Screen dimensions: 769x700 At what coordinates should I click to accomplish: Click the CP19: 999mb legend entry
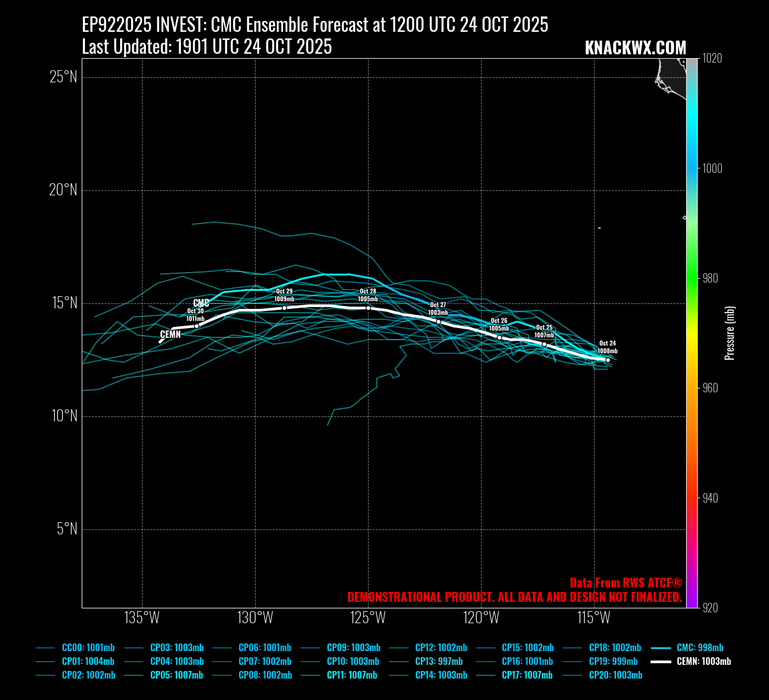pyautogui.click(x=613, y=662)
